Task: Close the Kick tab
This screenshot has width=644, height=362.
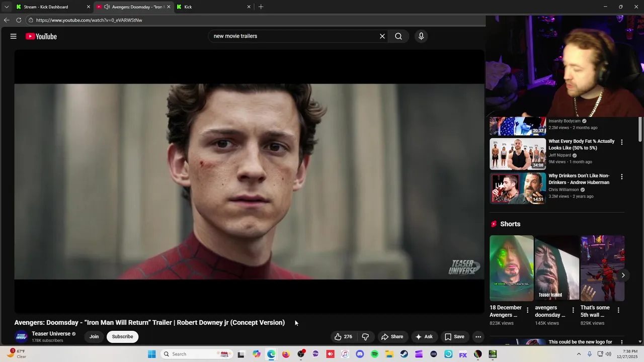Action: pyautogui.click(x=249, y=7)
